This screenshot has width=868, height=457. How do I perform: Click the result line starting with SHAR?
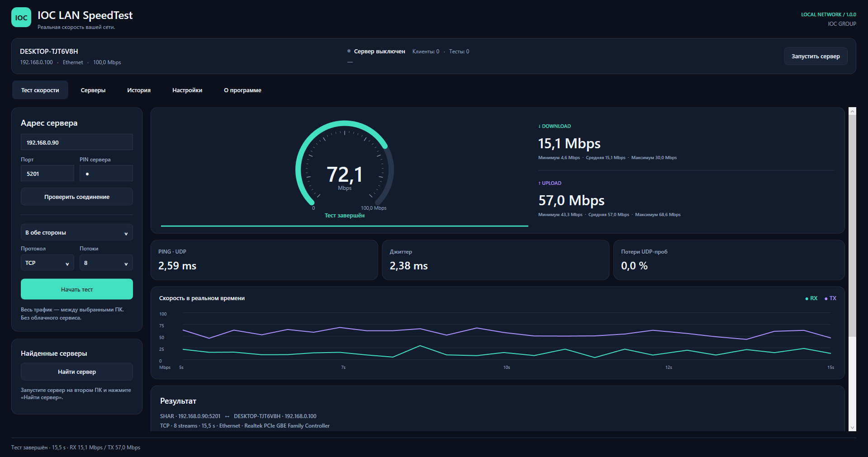(238, 416)
